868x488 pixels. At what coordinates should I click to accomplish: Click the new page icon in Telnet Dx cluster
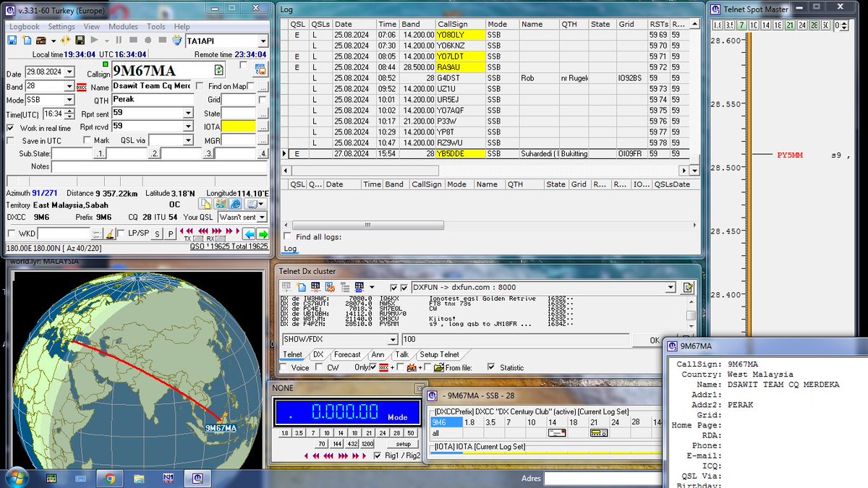point(301,287)
